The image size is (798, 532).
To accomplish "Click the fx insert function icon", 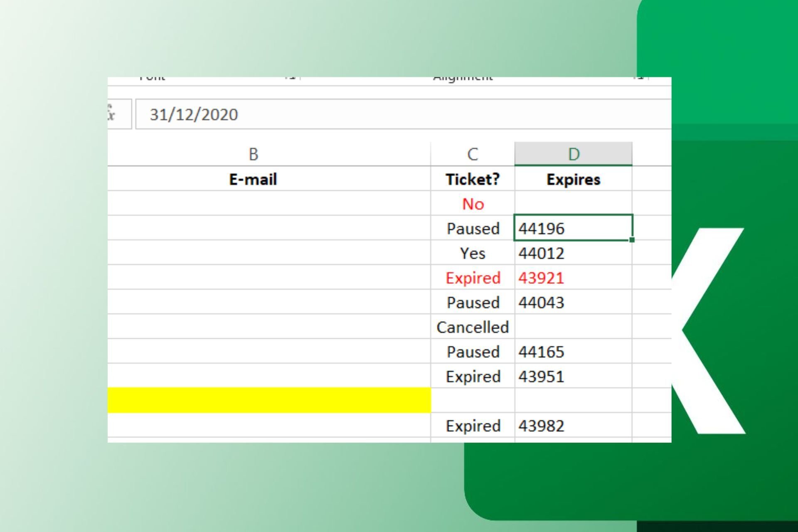I will click(111, 113).
